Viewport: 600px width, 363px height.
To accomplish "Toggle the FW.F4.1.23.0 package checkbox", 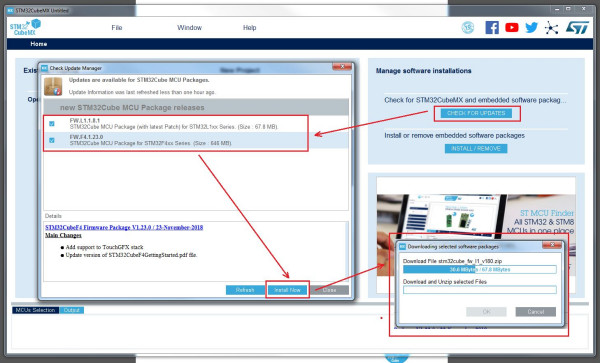I will (x=52, y=140).
